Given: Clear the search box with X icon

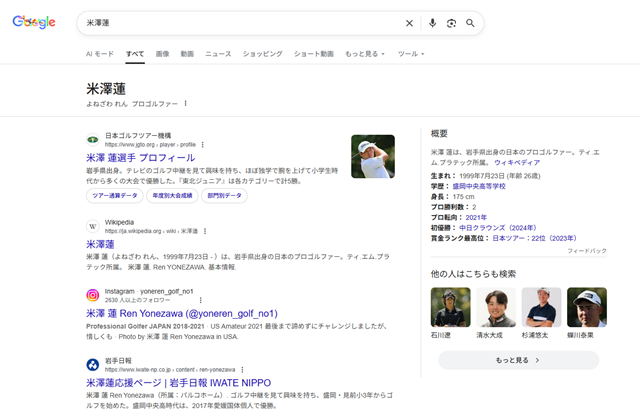Looking at the screenshot, I should pyautogui.click(x=409, y=23).
